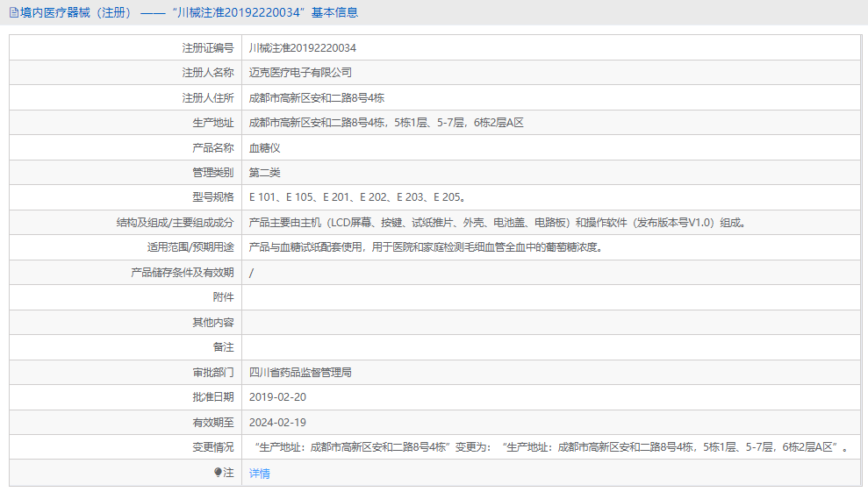Viewport: 868px width, 492px height.
Task: Select the page heading 境内医疗器械（注册）基本信息
Action: coord(189,12)
